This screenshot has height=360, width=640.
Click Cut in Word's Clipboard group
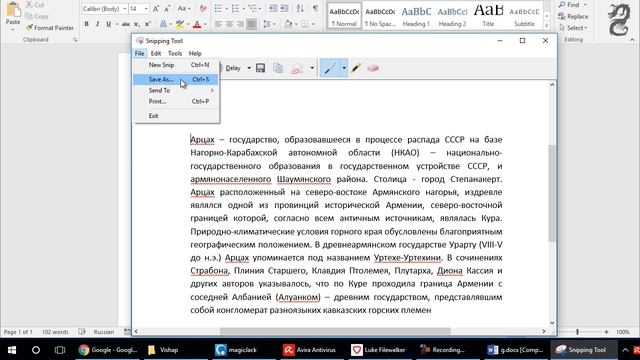[35, 5]
